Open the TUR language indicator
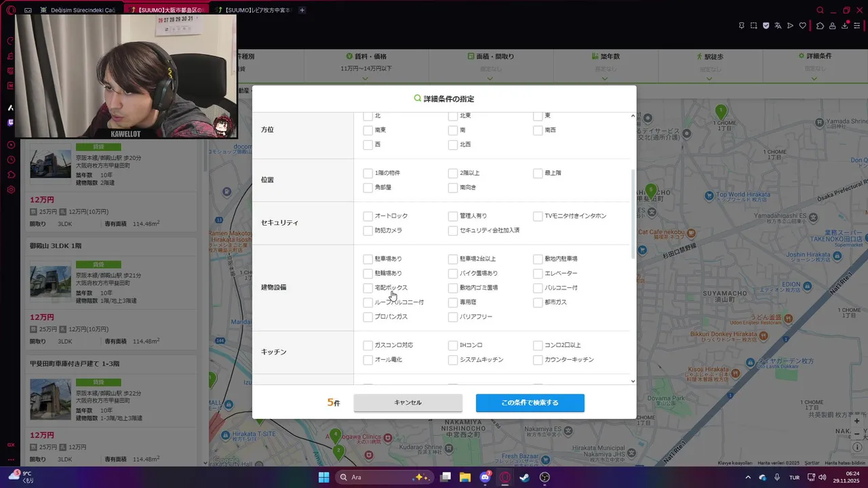Screen dimensions: 868x488 point(794,477)
